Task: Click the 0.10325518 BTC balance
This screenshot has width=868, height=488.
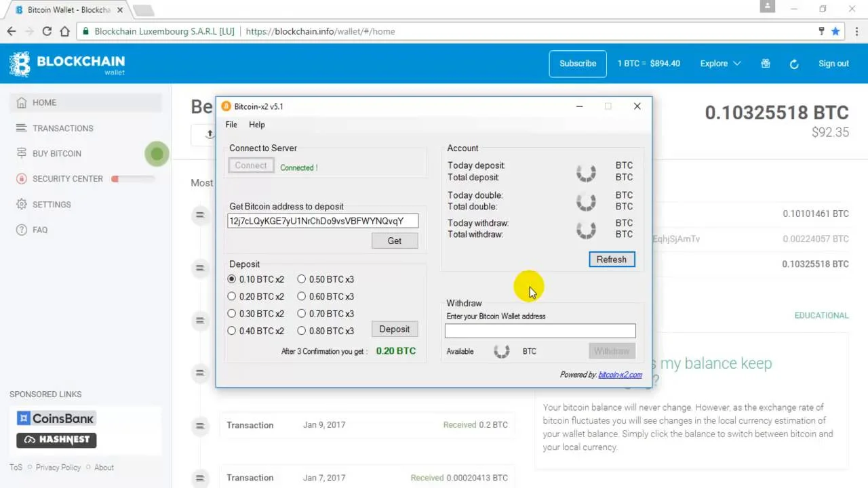Action: [x=777, y=113]
